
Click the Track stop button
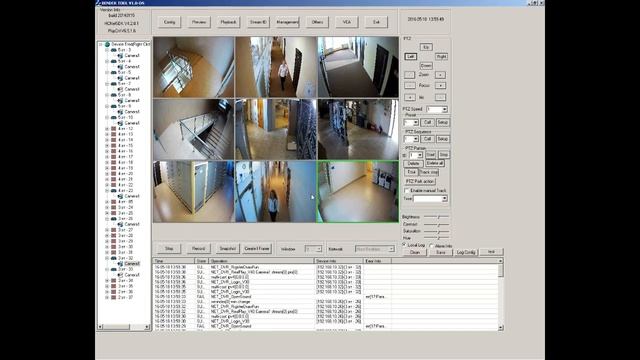click(429, 172)
